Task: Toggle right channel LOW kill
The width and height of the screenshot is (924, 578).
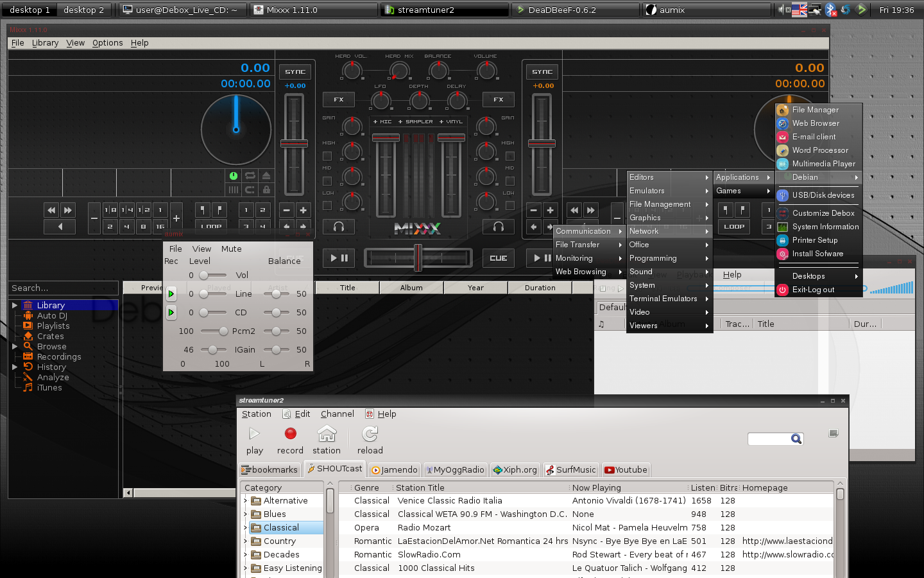Action: (510, 206)
